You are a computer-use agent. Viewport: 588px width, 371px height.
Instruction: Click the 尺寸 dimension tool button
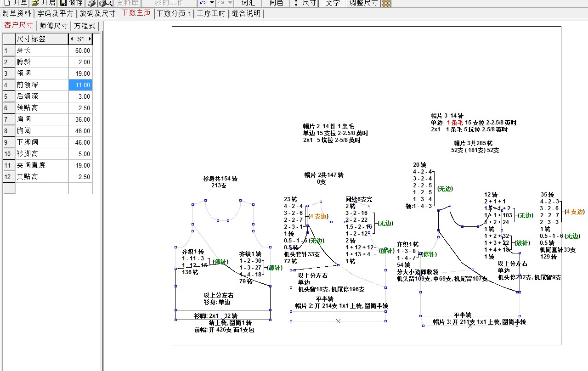pos(305,3)
